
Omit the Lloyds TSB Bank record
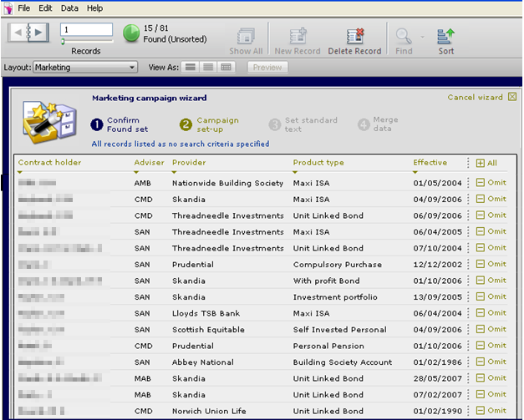491,313
